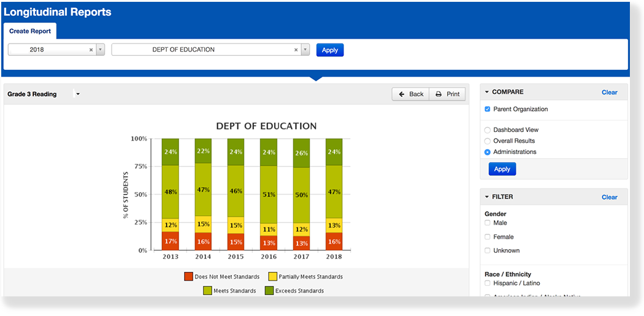Screen dimensions: 644x316
Task: Uncheck the Parent Organization checkbox
Action: tap(488, 109)
